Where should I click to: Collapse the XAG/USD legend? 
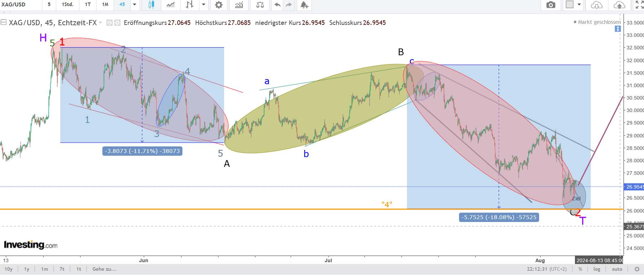click(x=4, y=22)
